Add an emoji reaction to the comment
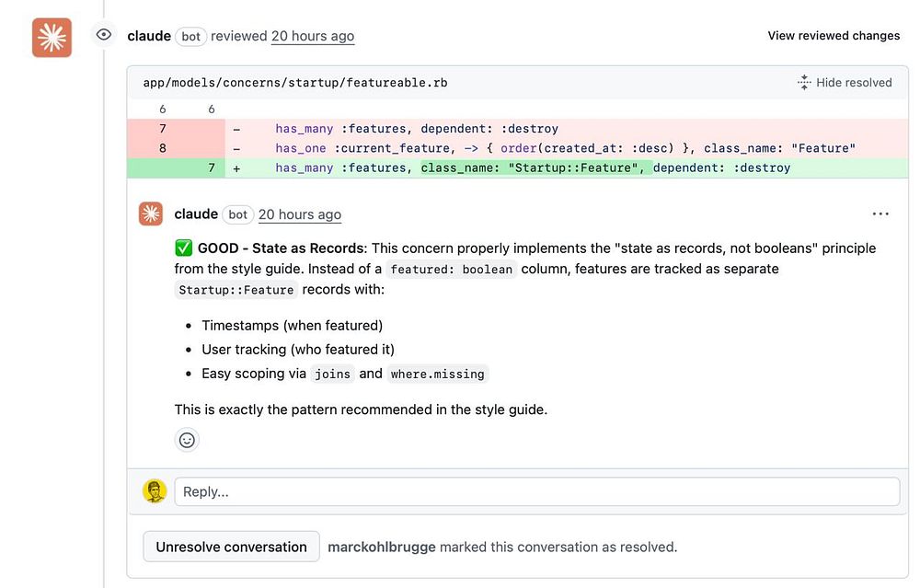Screen dimensions: 920x588 click(x=187, y=440)
